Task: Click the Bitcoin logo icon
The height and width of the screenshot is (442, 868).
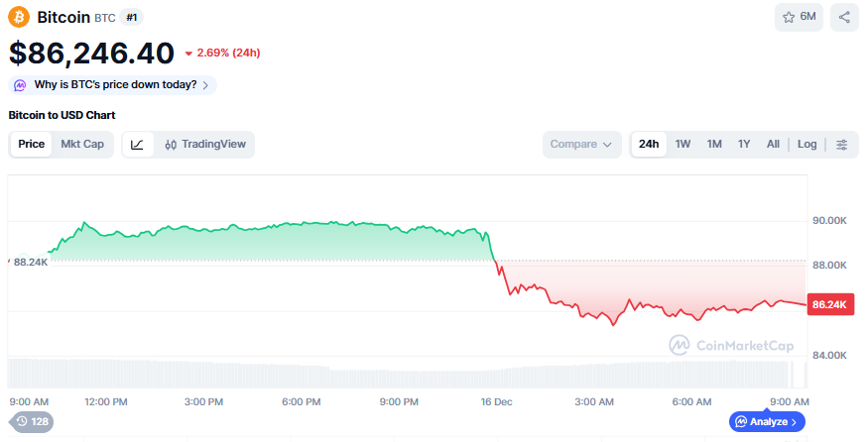Action: (19, 17)
